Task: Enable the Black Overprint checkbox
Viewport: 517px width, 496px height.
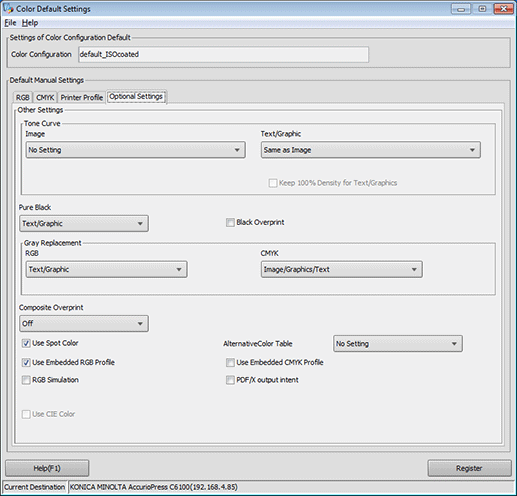Action: pos(230,222)
